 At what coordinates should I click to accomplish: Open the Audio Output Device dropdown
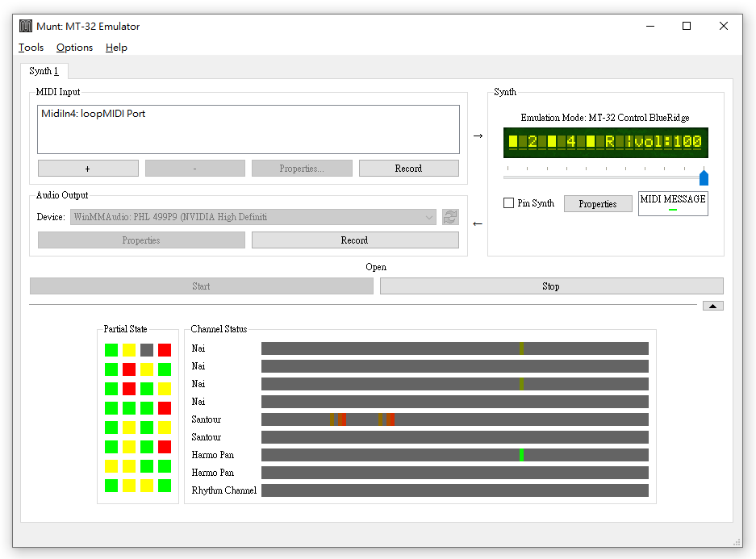coord(253,217)
